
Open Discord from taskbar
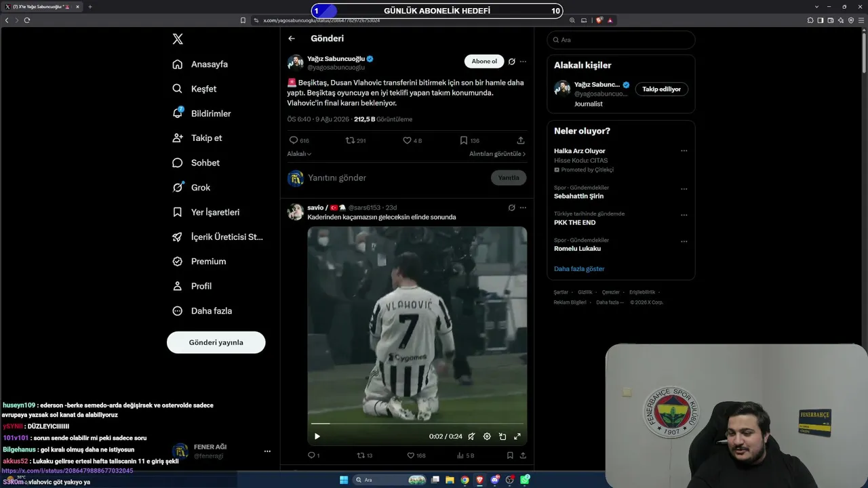[495, 480]
